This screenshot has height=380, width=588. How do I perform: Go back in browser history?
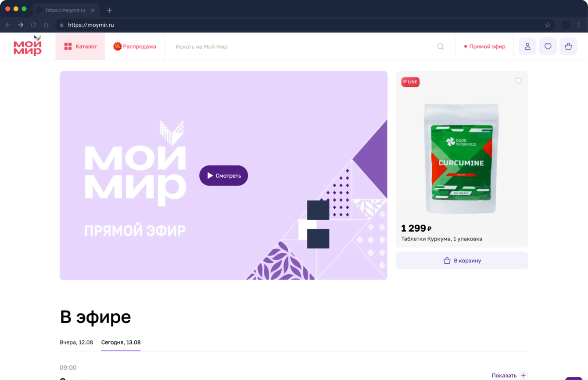(x=8, y=25)
